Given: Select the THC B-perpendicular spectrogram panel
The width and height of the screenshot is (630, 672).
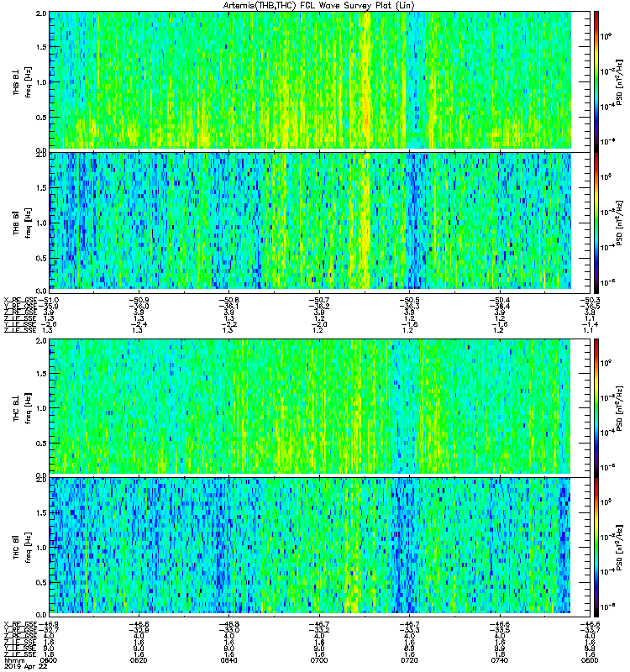Looking at the screenshot, I should pos(319,407).
